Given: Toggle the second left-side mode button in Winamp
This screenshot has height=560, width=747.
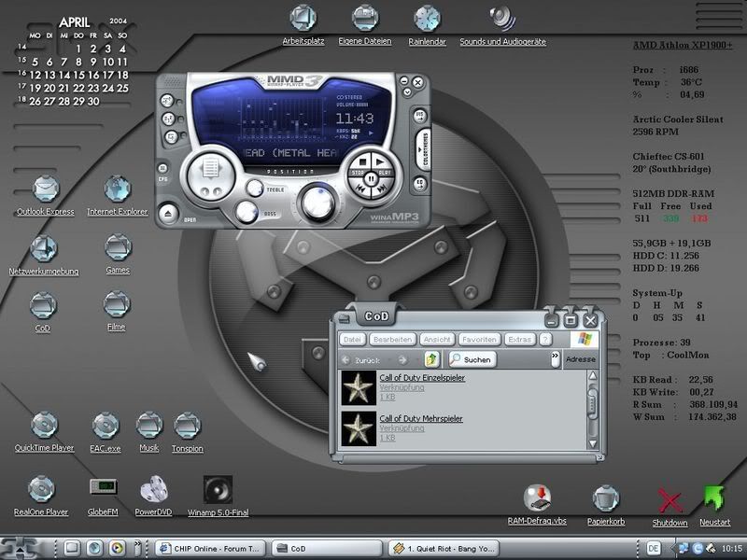Looking at the screenshot, I should point(169,119).
